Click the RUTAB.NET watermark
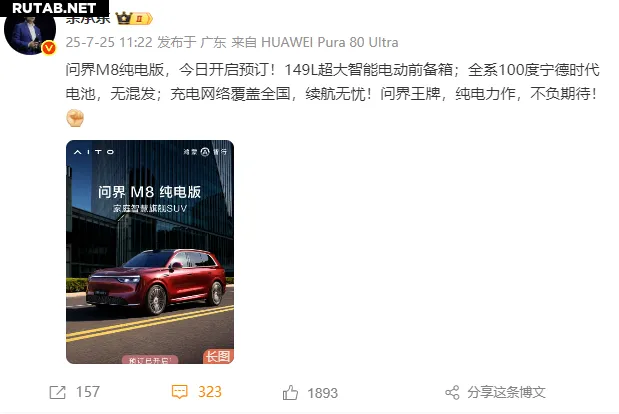 click(x=54, y=8)
